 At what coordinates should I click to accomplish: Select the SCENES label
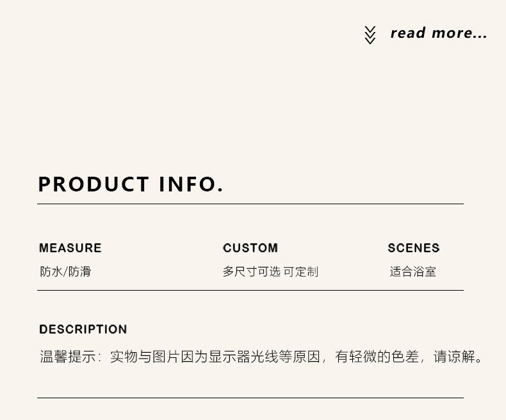coord(414,248)
